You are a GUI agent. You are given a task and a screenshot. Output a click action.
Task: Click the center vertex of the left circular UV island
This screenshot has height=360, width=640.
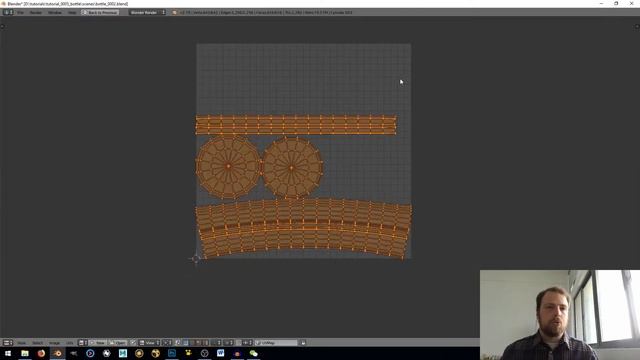[228, 166]
